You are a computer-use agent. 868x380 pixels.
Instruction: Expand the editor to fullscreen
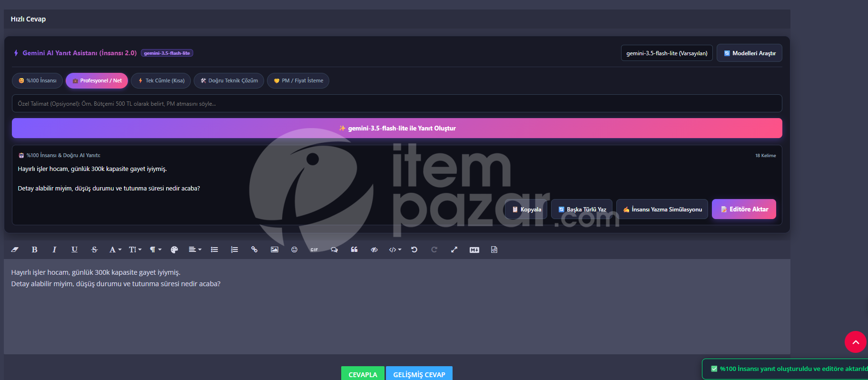(454, 250)
